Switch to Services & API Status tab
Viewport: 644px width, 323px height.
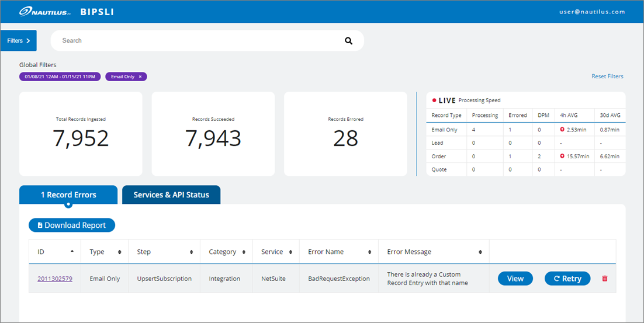[171, 195]
